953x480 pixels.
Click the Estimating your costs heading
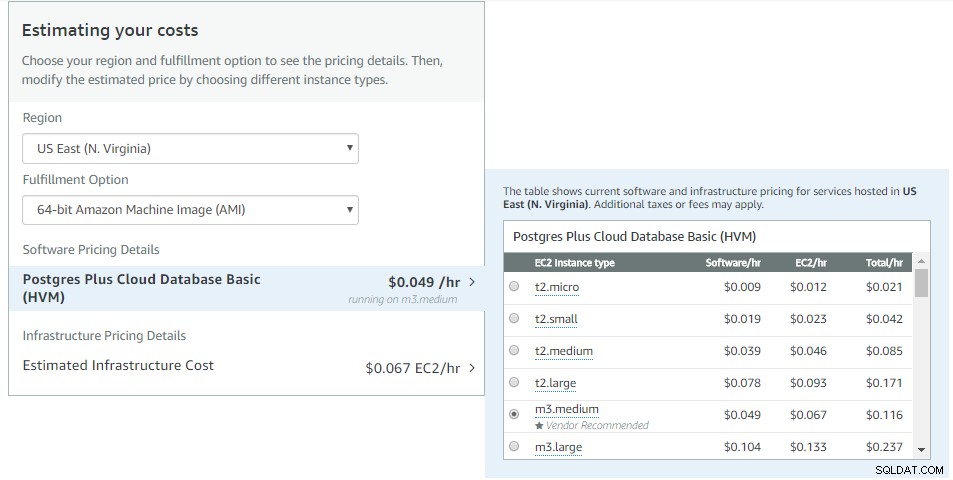point(110,30)
